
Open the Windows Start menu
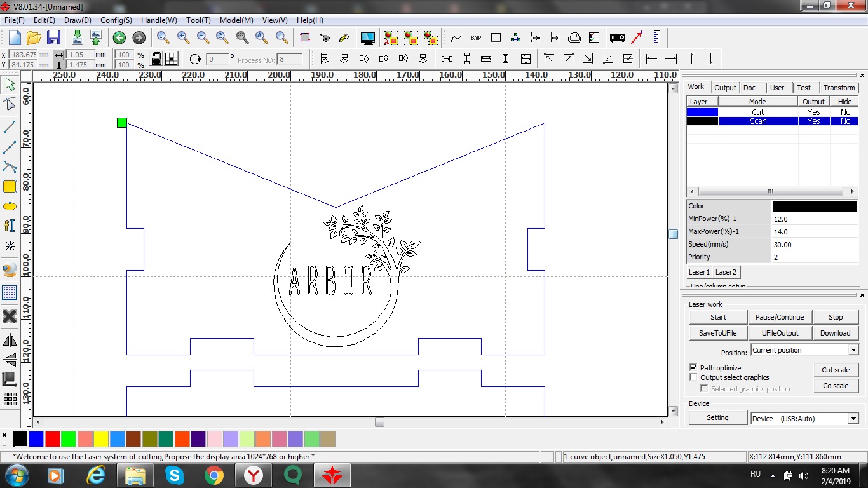(x=16, y=475)
